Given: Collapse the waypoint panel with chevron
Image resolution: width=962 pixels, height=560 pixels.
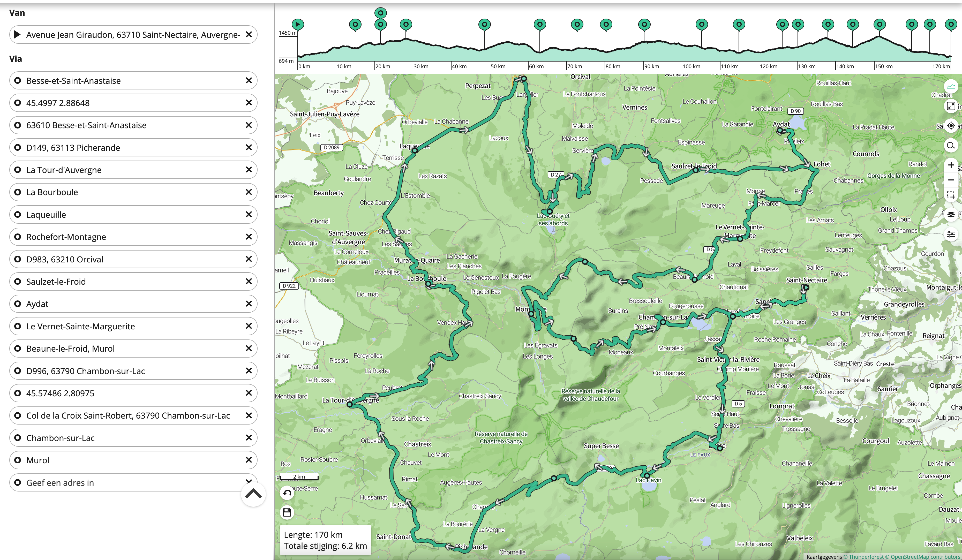Looking at the screenshot, I should [253, 494].
